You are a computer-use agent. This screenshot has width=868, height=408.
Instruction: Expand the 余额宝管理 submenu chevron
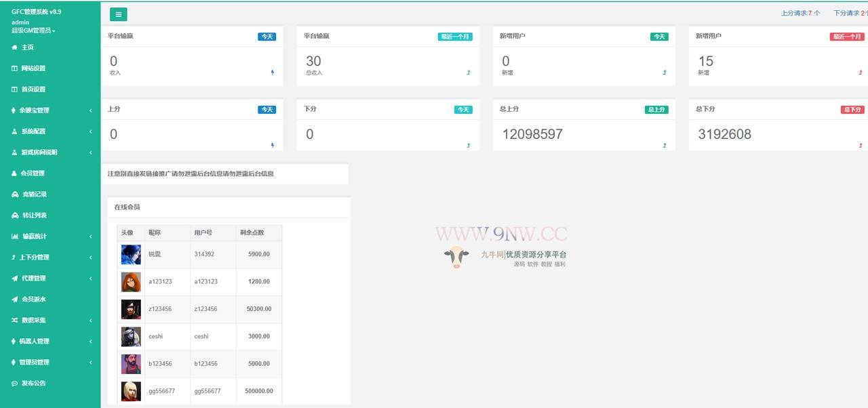click(x=91, y=110)
